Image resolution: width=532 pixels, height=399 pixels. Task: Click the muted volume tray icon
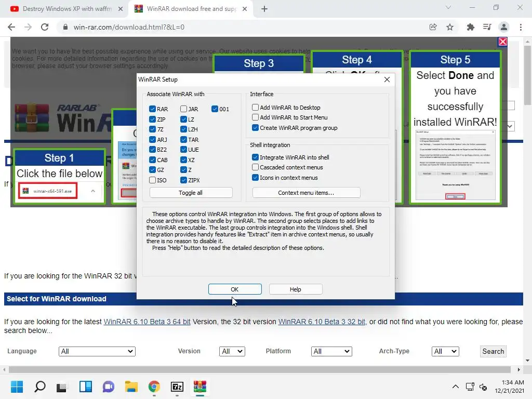(484, 387)
